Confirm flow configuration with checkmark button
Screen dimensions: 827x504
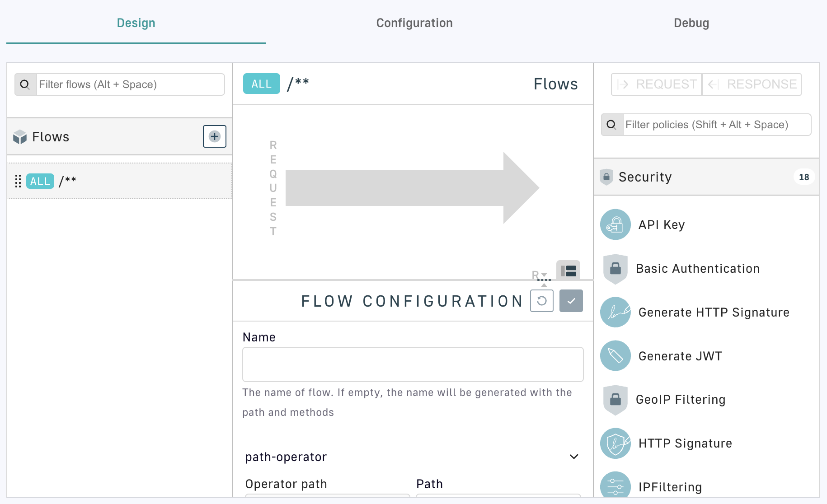[x=571, y=301]
